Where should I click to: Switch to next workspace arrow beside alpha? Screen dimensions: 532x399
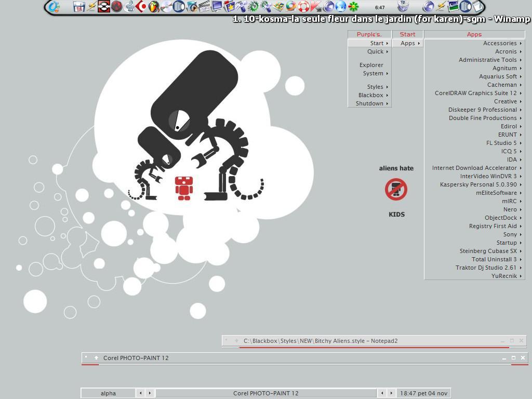point(150,393)
